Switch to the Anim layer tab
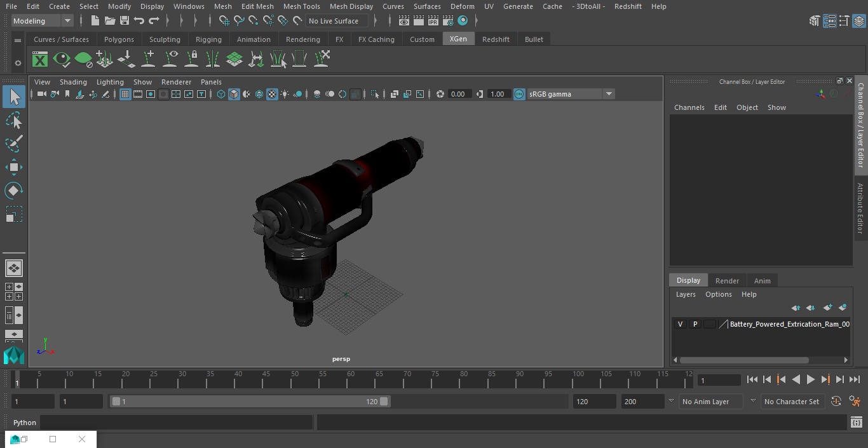Image resolution: width=868 pixels, height=448 pixels. (762, 281)
